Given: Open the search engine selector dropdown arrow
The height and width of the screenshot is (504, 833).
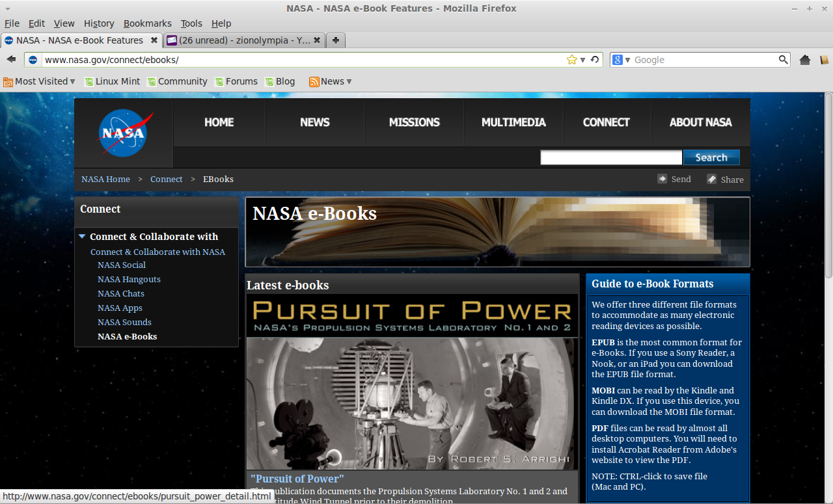Looking at the screenshot, I should click(x=628, y=60).
